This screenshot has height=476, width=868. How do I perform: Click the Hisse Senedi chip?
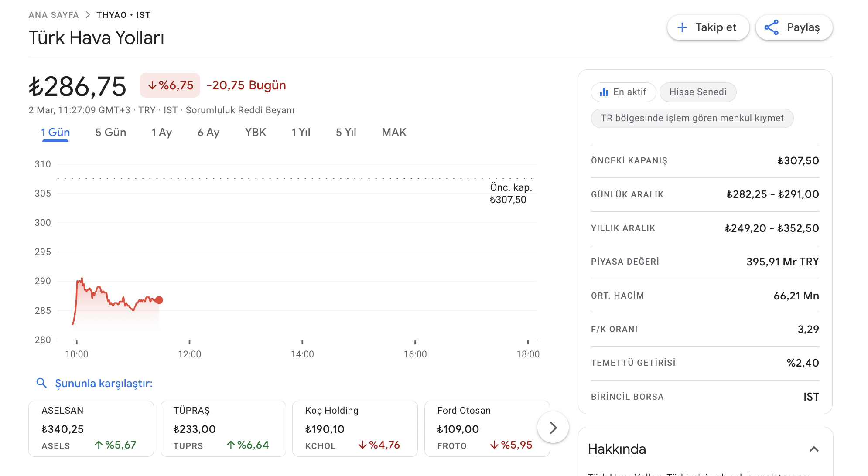point(697,92)
